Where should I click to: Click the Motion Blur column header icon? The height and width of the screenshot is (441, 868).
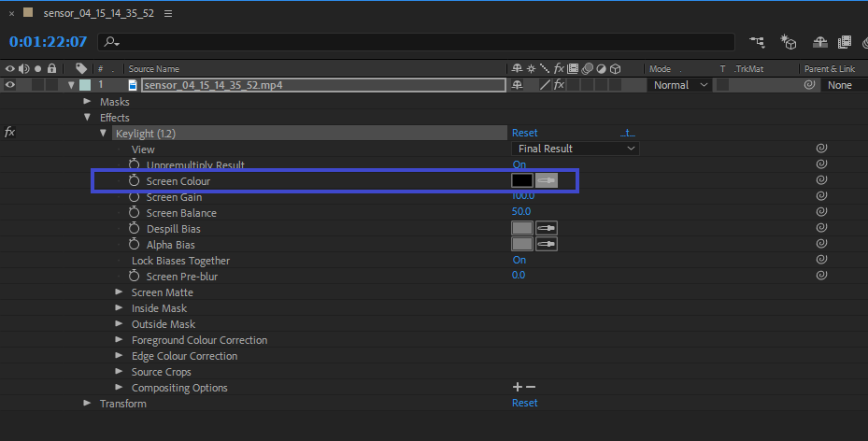(x=588, y=68)
